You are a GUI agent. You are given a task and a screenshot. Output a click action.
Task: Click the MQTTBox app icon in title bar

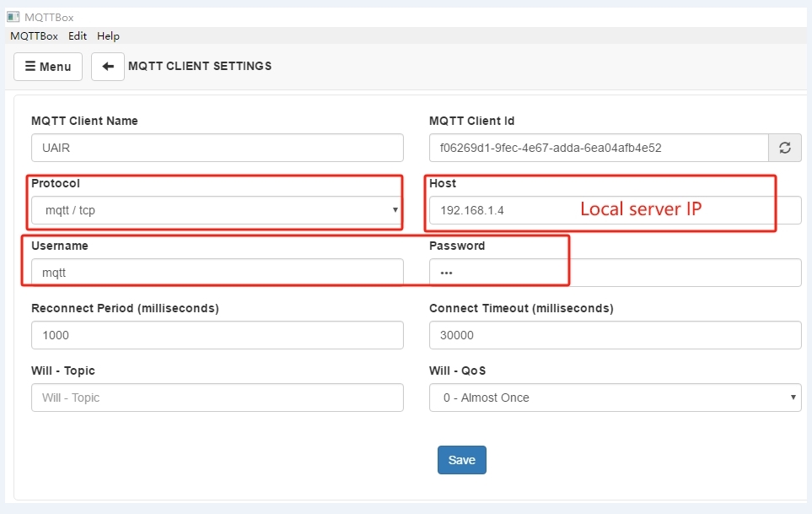tap(13, 17)
